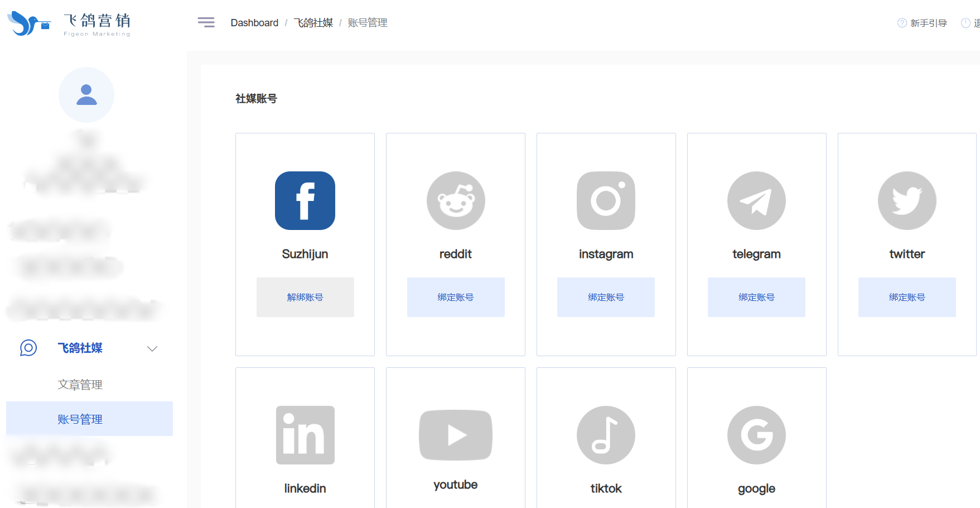
Task: Click 解绑账号 for Suzhijun
Action: pyautogui.click(x=305, y=297)
